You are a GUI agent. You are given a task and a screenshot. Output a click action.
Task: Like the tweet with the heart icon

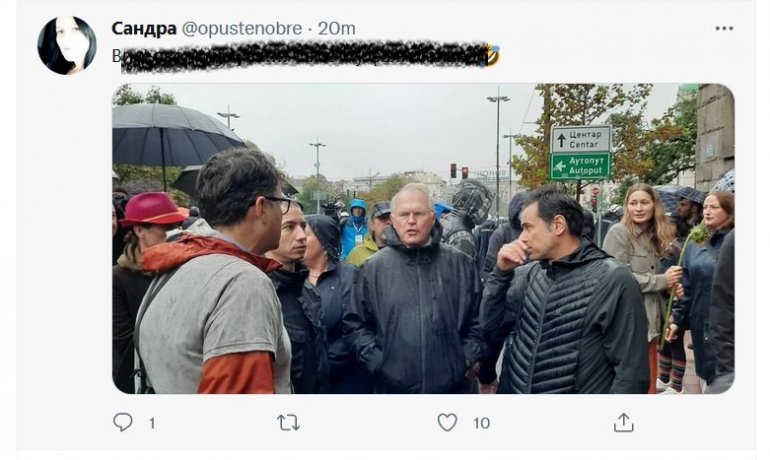pos(447,422)
